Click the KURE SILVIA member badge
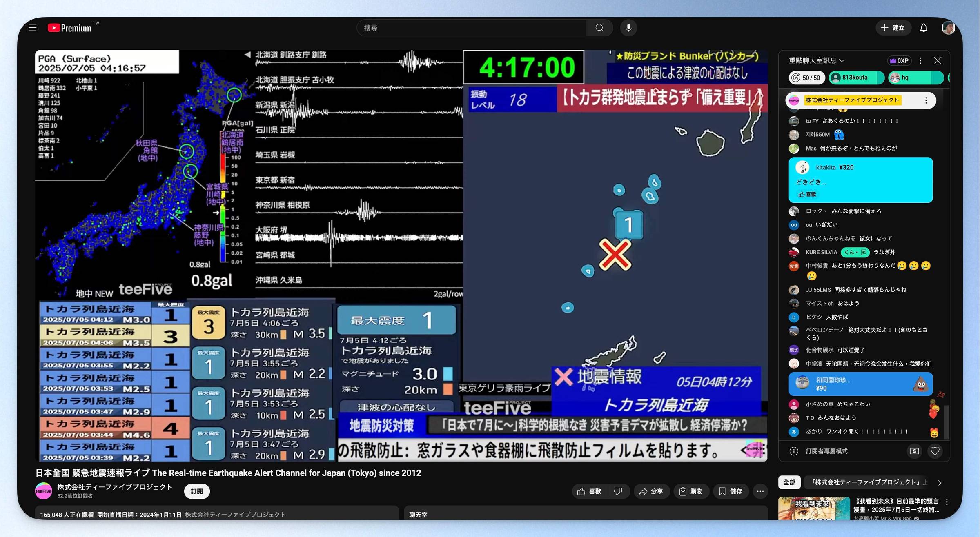The width and height of the screenshot is (980, 537). click(855, 252)
